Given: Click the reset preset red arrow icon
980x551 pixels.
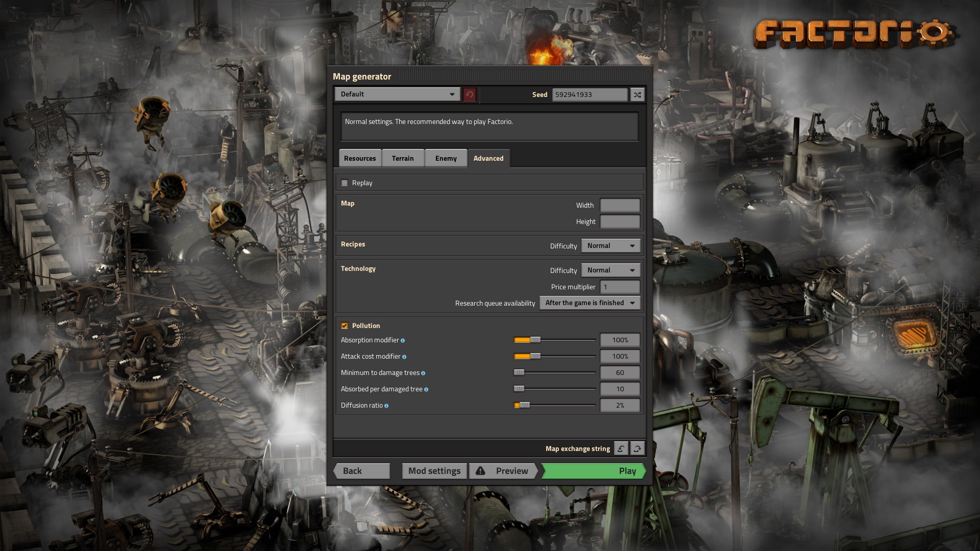Looking at the screenshot, I should 470,94.
